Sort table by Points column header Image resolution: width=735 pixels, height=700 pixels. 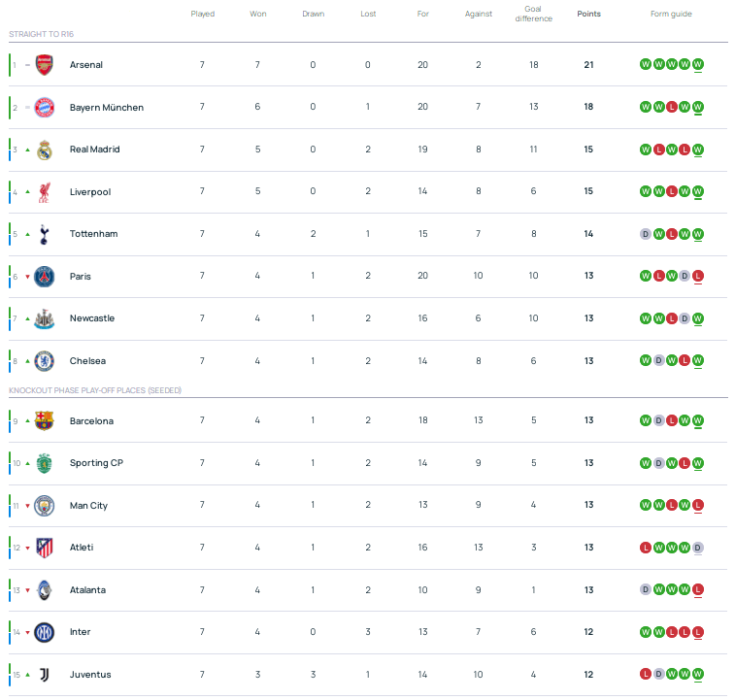[588, 15]
